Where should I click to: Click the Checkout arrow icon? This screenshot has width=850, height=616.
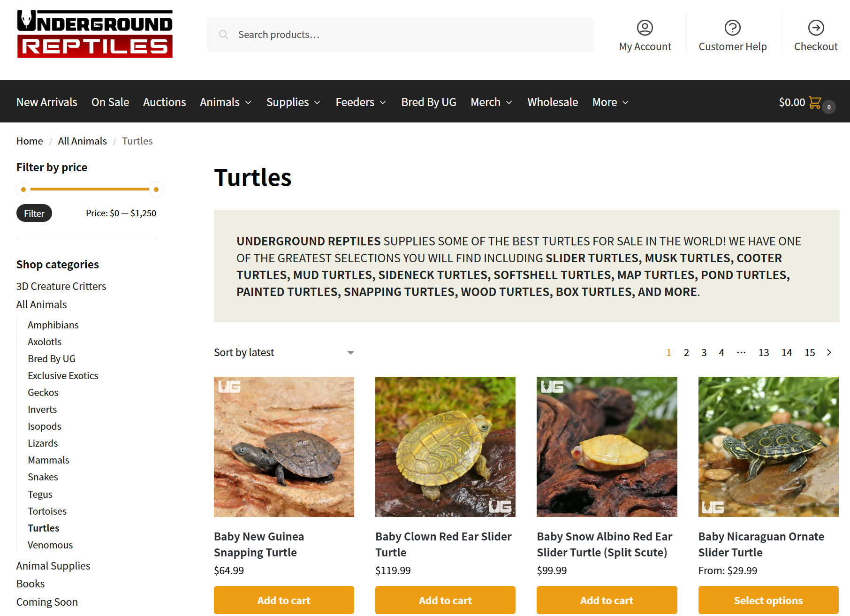click(x=816, y=28)
